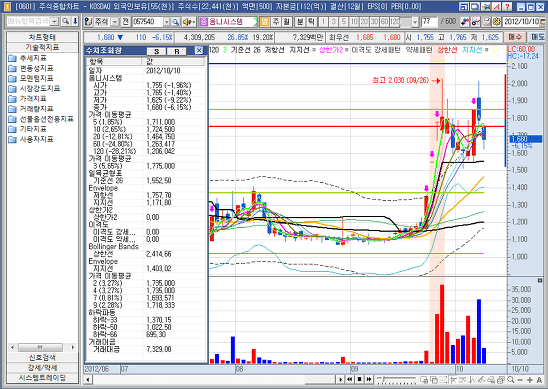The image size is (548, 389).
Task: Select the 분 minute chart button
Action: [x=300, y=22]
